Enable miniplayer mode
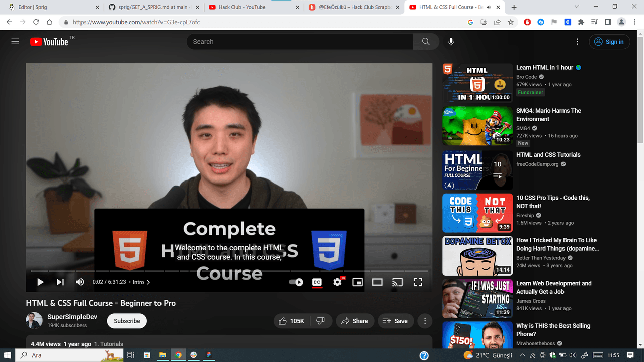 357,282
